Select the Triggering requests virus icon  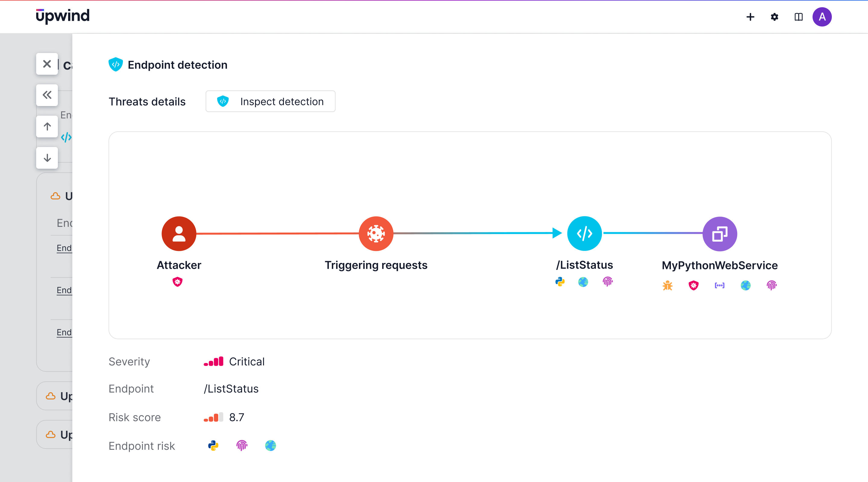click(x=376, y=233)
